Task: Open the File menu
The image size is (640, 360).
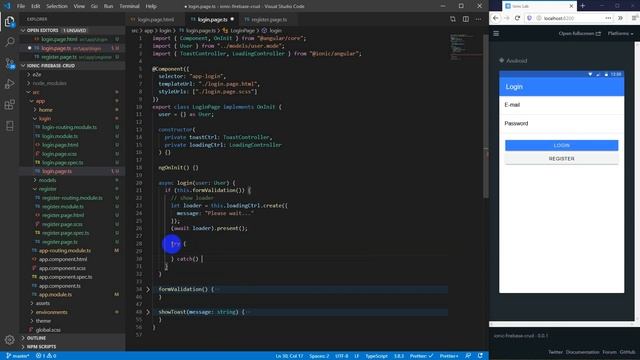Action: [21, 6]
